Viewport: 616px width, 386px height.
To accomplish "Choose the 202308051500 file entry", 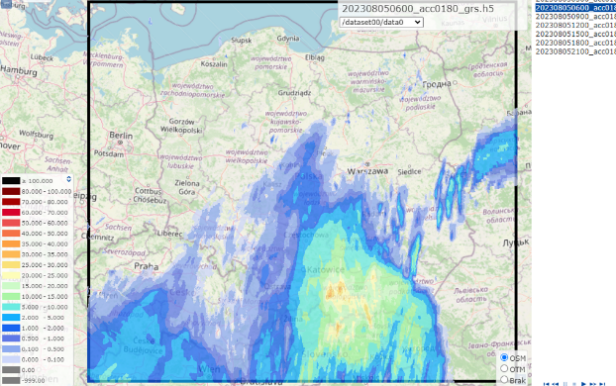I will click(x=576, y=34).
